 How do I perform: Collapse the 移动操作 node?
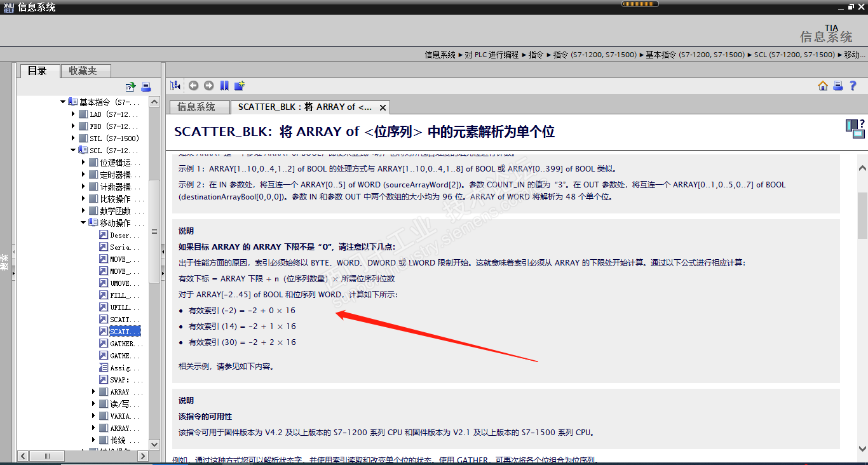[83, 223]
